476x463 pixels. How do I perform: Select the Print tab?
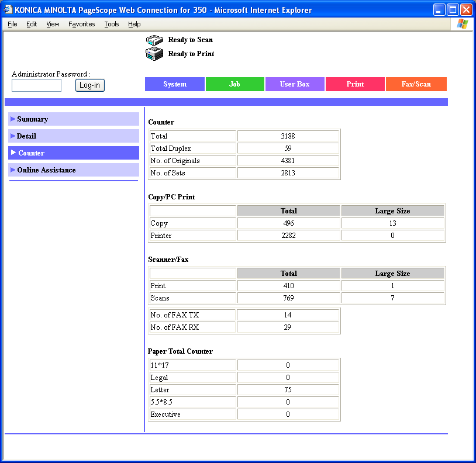[355, 84]
